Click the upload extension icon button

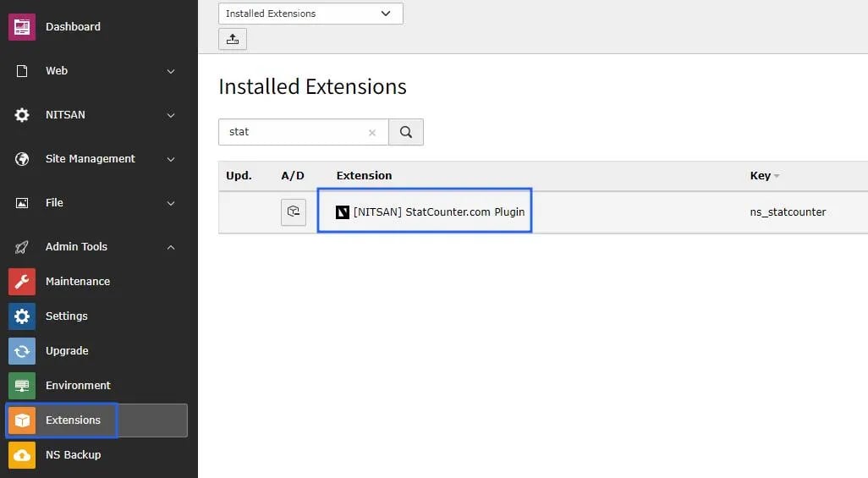[x=233, y=39]
